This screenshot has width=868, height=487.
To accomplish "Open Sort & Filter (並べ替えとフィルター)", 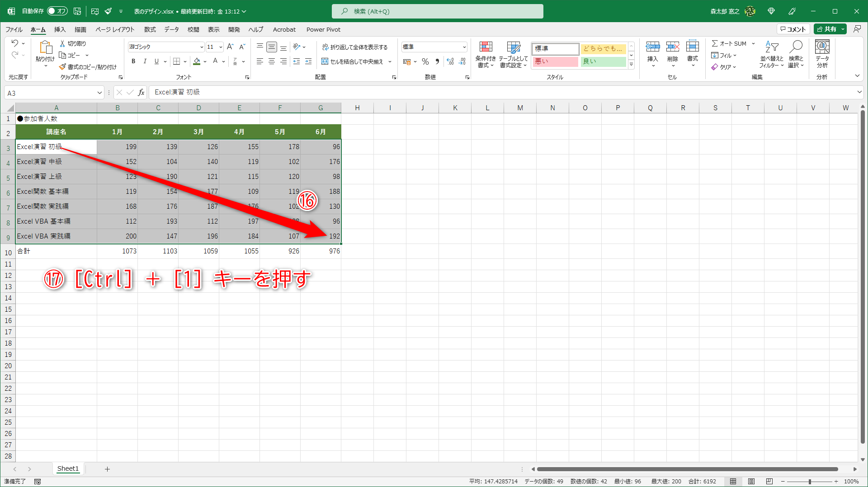I will [771, 54].
